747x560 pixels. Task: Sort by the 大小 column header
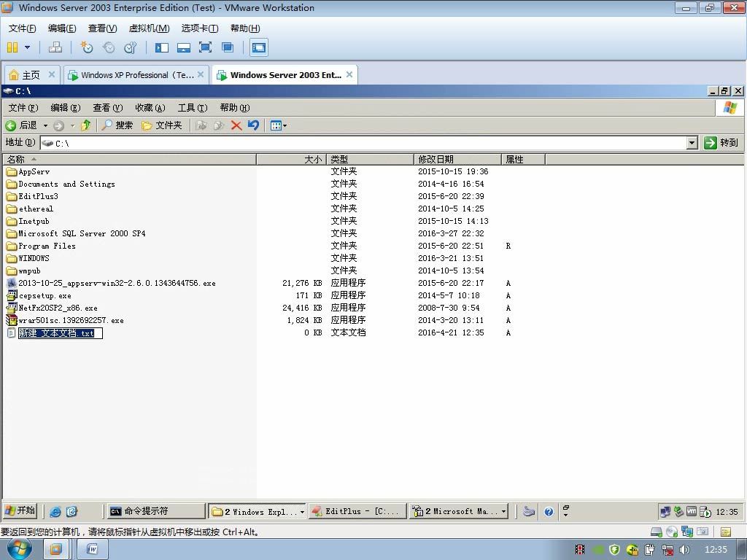292,159
